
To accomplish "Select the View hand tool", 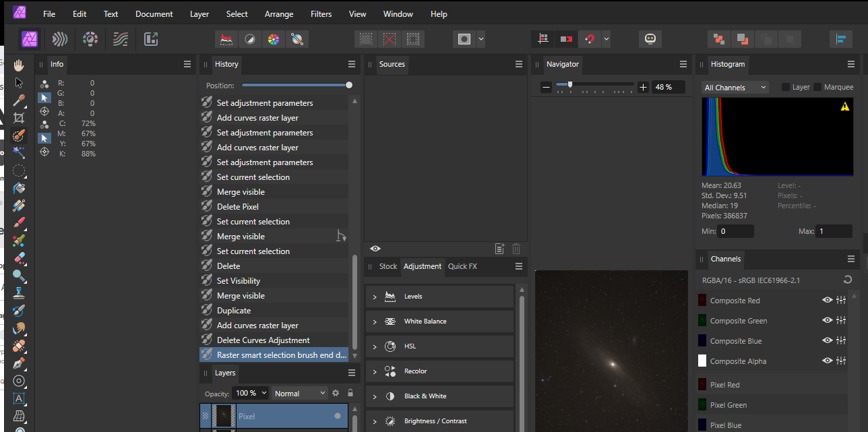I will click(x=18, y=65).
